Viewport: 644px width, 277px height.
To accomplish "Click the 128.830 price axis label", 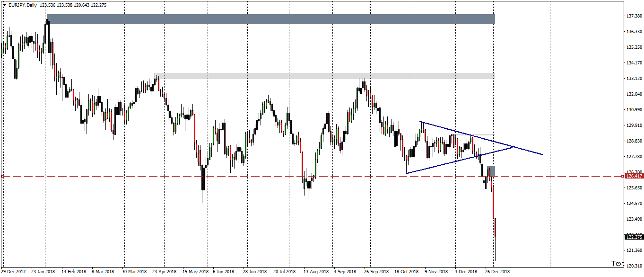I will click(x=634, y=141).
